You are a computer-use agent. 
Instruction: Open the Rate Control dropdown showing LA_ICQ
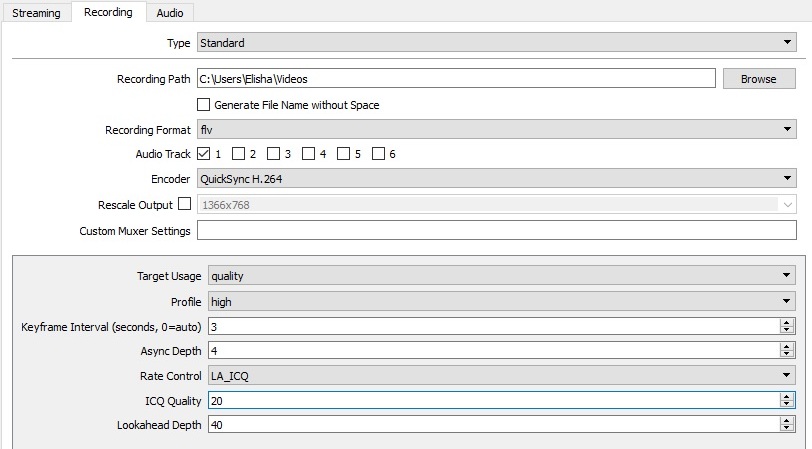pos(502,375)
